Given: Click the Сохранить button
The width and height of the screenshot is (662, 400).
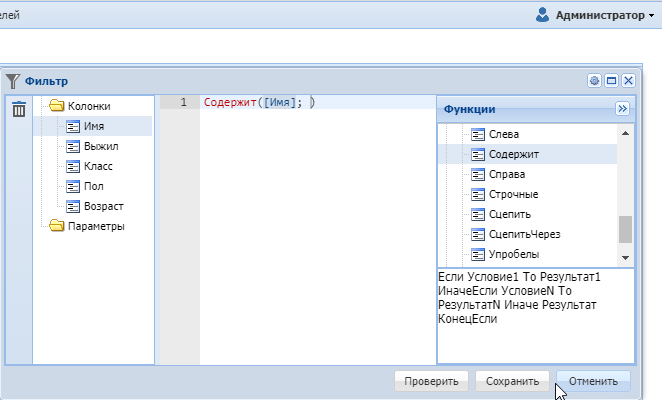Looking at the screenshot, I should pyautogui.click(x=512, y=381).
